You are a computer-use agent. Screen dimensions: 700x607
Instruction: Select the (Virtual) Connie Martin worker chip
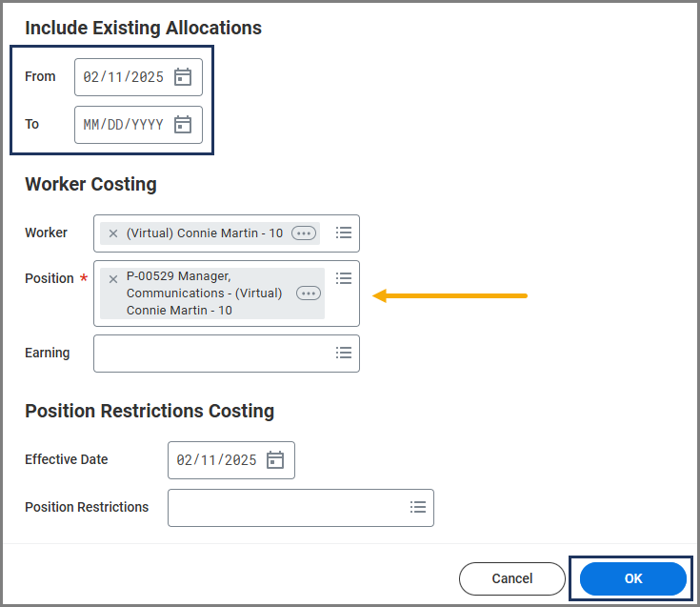point(204,233)
